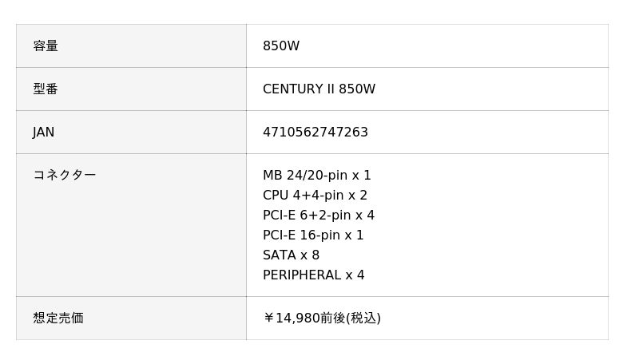This screenshot has height=364, width=639.
Task: Click the コネクター row label
Action: [64, 175]
